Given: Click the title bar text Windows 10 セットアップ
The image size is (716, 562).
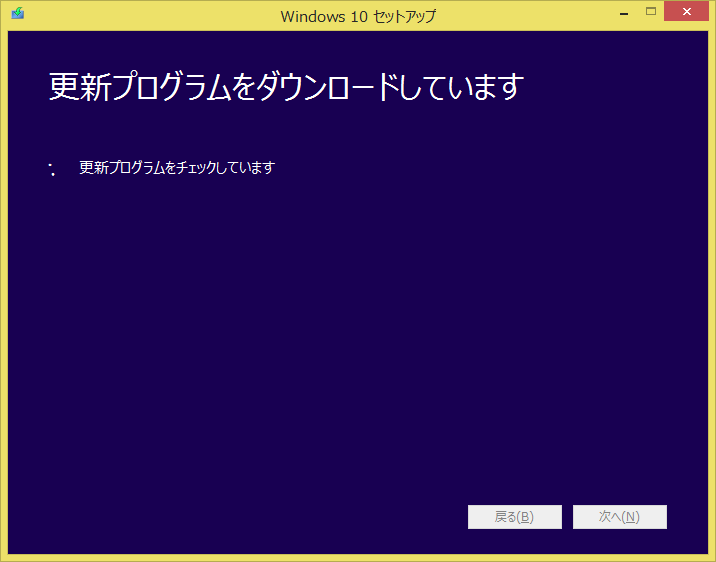Looking at the screenshot, I should point(358,16).
